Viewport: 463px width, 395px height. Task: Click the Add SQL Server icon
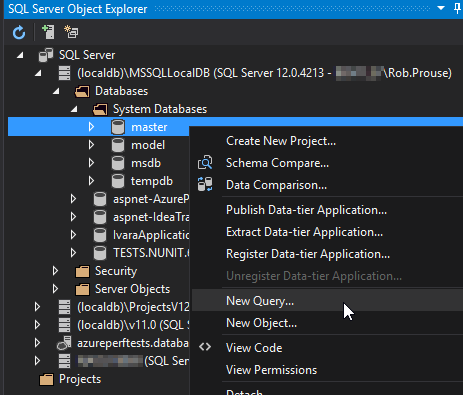(48, 32)
